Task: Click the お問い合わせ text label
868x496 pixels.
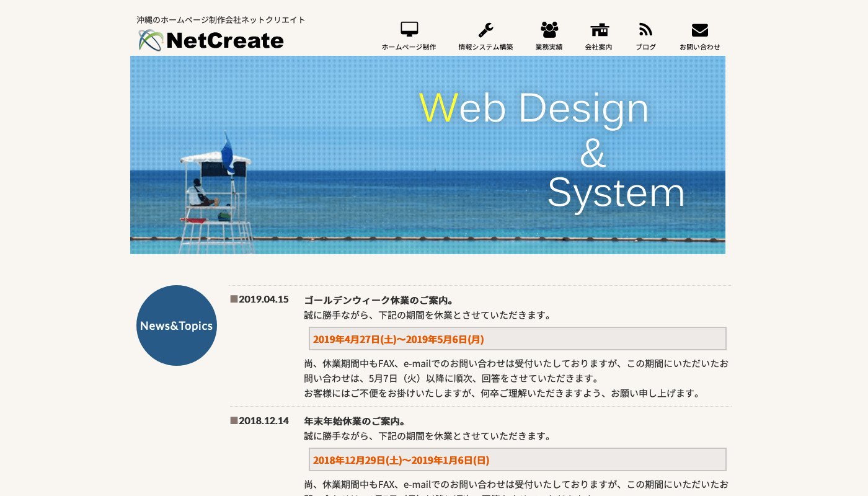Action: [x=699, y=47]
